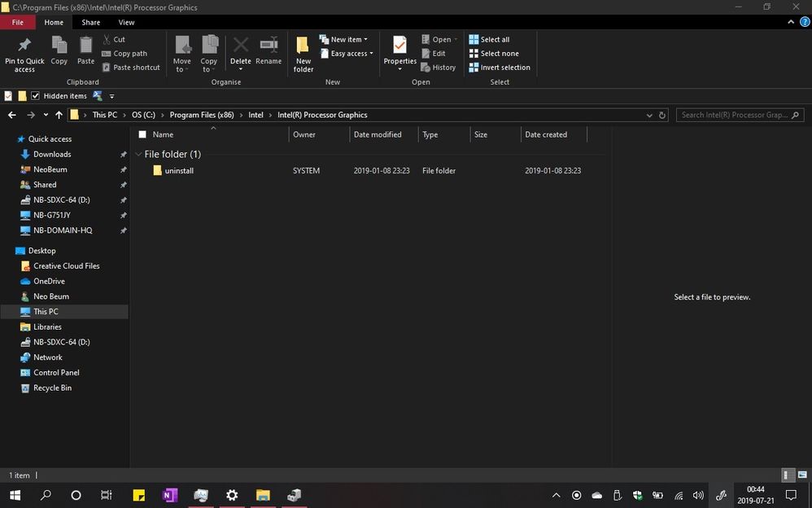Open Action Center notifications
The width and height of the screenshot is (812, 508).
coord(792,496)
